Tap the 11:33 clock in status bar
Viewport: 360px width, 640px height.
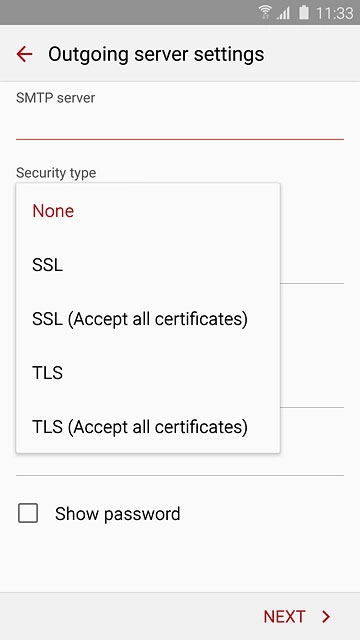coord(335,13)
